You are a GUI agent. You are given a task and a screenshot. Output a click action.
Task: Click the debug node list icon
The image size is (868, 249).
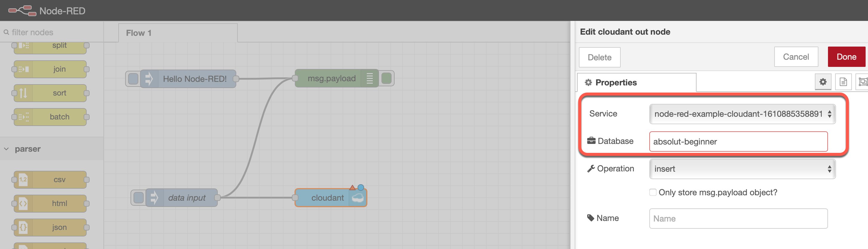[369, 79]
